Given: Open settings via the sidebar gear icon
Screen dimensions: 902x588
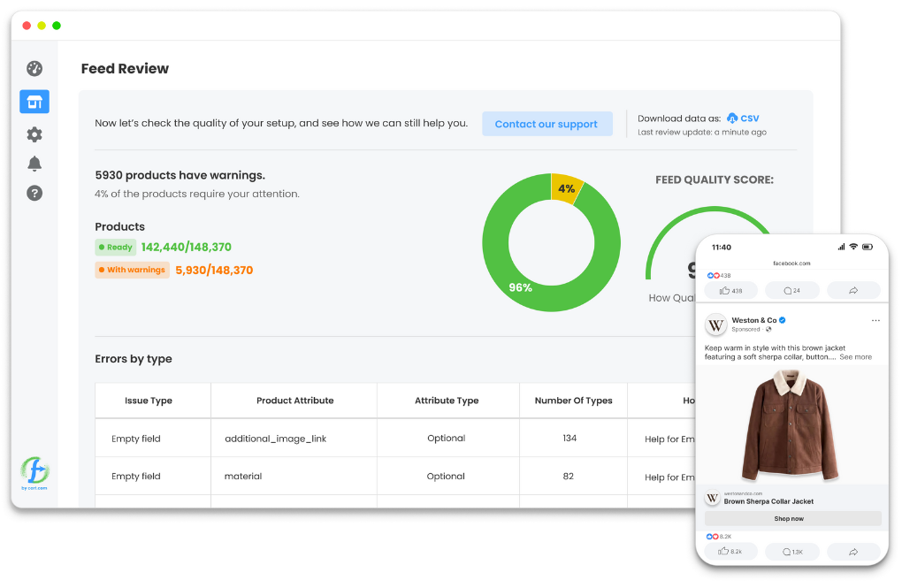Looking at the screenshot, I should pyautogui.click(x=34, y=134).
